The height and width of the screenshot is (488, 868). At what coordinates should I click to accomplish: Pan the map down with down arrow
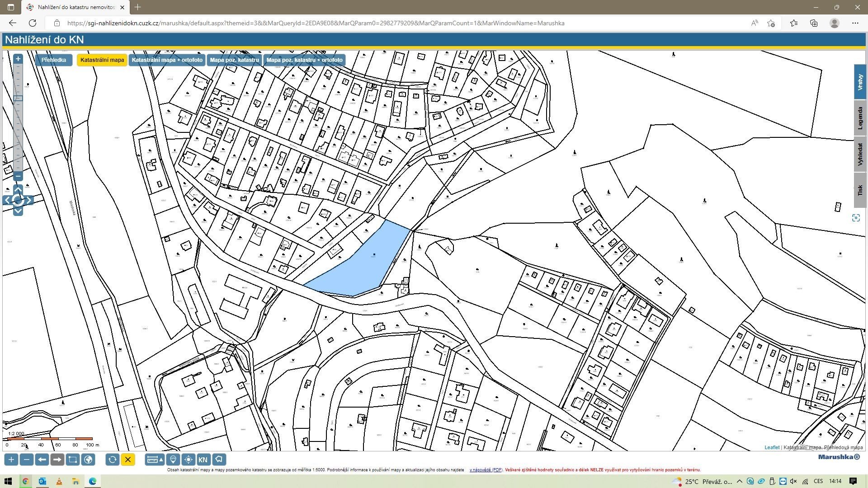(18, 211)
